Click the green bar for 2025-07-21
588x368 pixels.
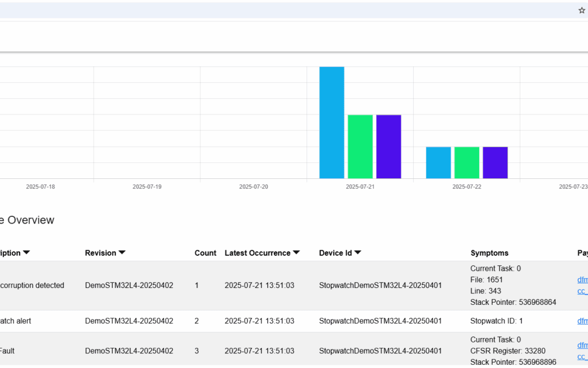[360, 147]
